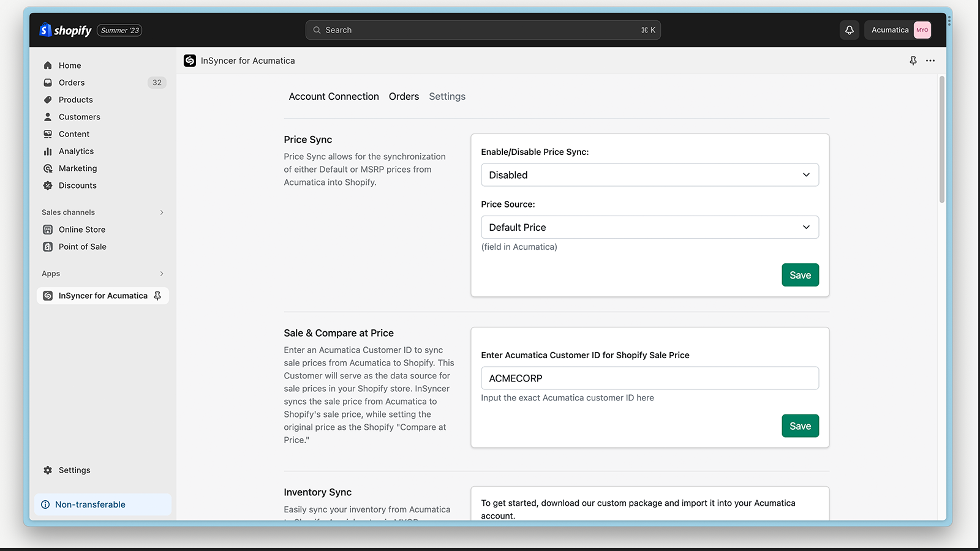This screenshot has height=551, width=980.
Task: Open the Enable/Disable Price Sync dropdown
Action: tap(649, 175)
